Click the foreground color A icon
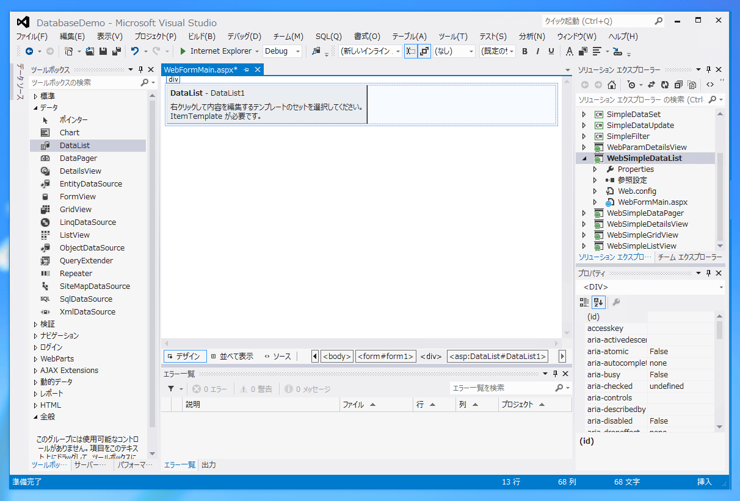Screen dimensions: 740x501 (569, 51)
